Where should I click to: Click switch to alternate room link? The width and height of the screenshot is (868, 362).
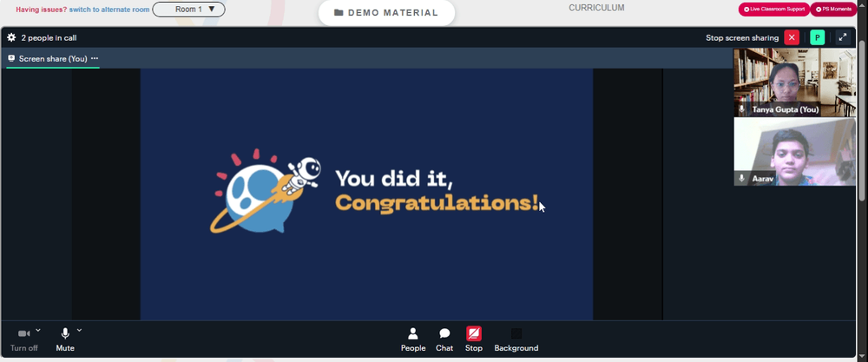[x=109, y=10]
